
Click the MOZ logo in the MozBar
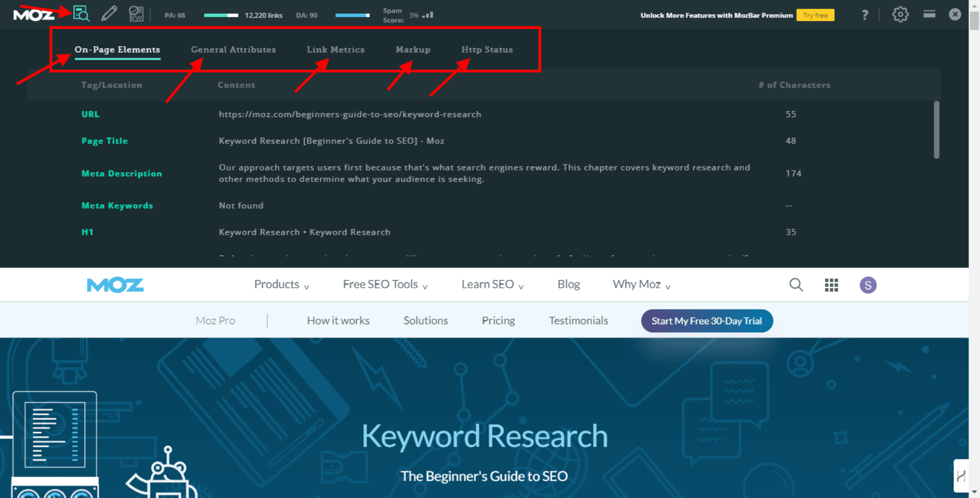pyautogui.click(x=34, y=15)
